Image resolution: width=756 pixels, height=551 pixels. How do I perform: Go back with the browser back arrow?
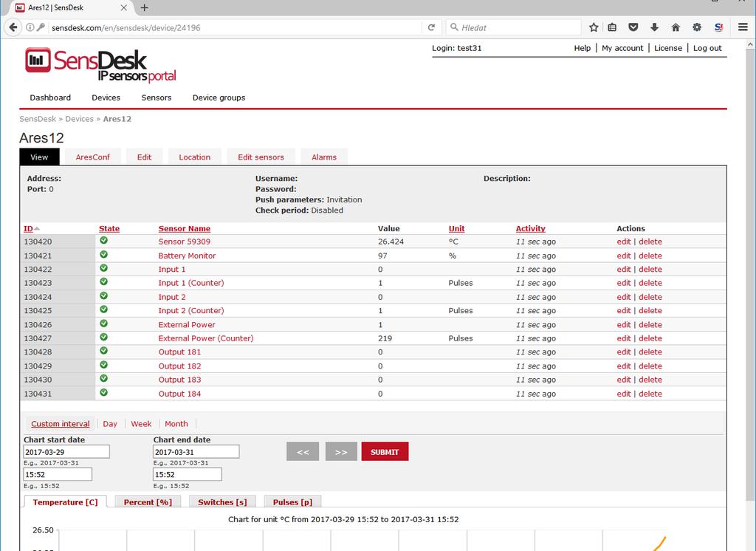tap(13, 27)
